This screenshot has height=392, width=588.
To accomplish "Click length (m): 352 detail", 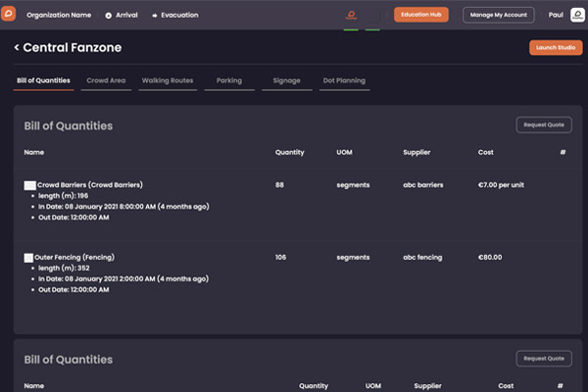I will [64, 269].
